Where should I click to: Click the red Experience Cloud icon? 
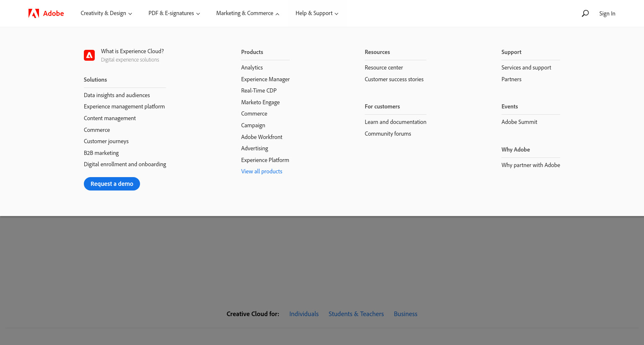coord(89,55)
